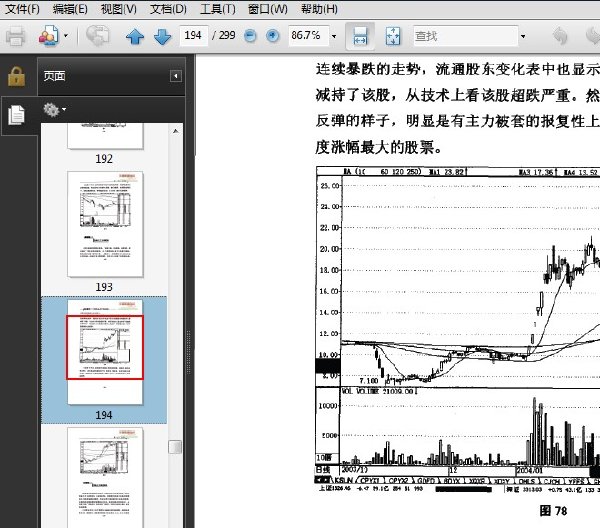The width and height of the screenshot is (600, 528).
Task: Click the 查找 search field
Action: (465, 36)
